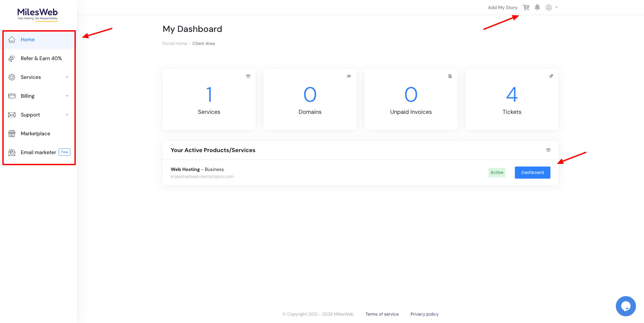Click the Email marketer envelope icon

point(12,152)
